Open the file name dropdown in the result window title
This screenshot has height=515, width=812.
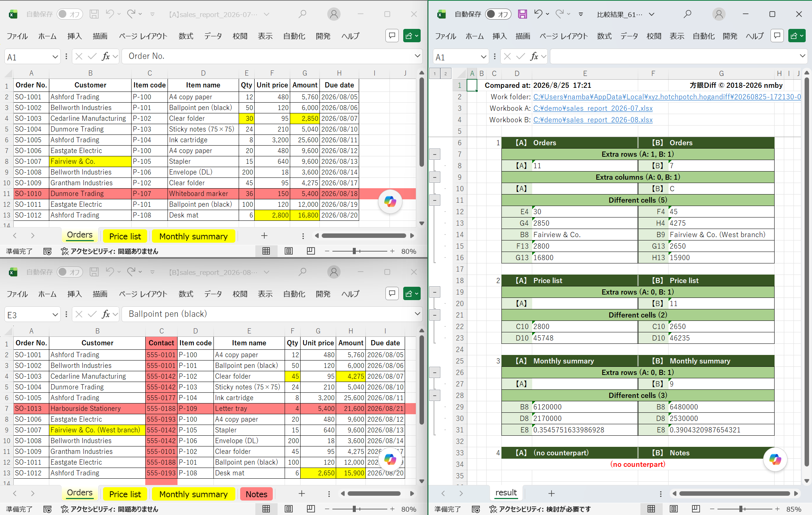[652, 14]
